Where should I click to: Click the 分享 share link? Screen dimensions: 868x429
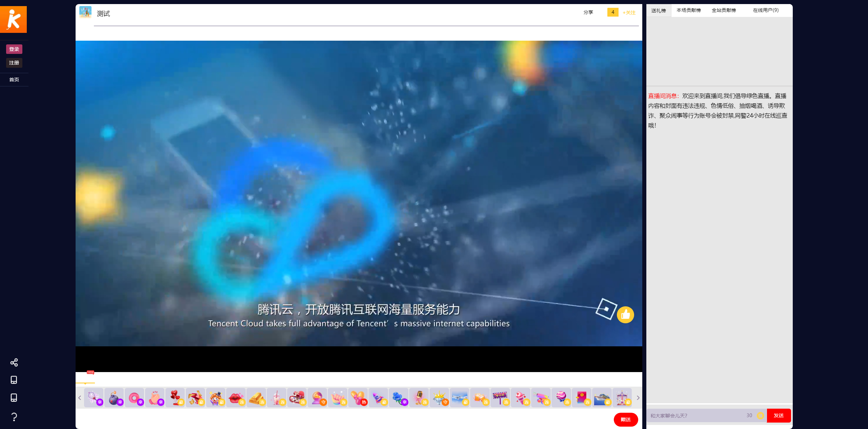tap(588, 12)
